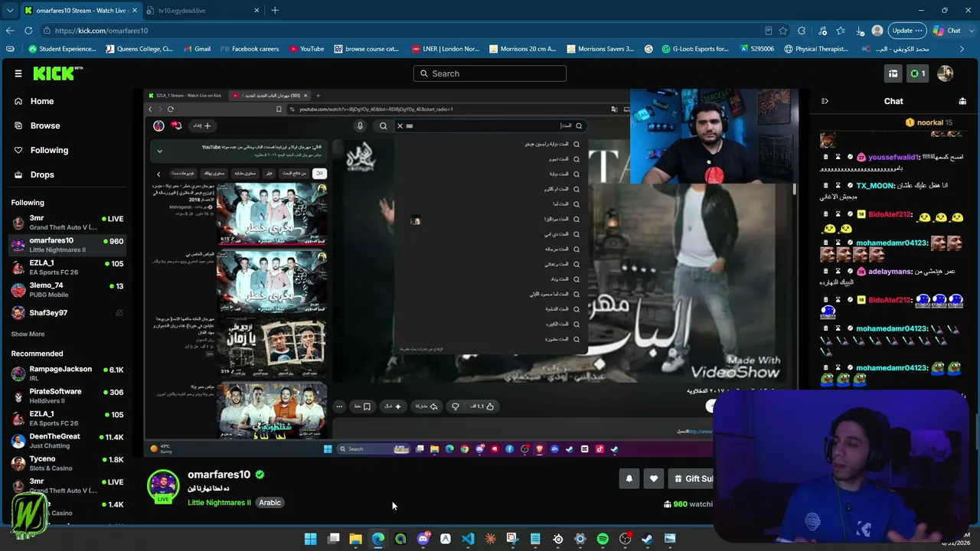Expand the following list with Show More
This screenshot has height=551, width=980.
tap(28, 334)
